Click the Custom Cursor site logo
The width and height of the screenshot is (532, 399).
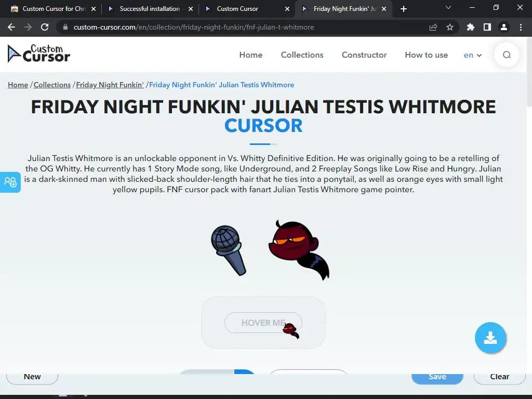click(38, 54)
